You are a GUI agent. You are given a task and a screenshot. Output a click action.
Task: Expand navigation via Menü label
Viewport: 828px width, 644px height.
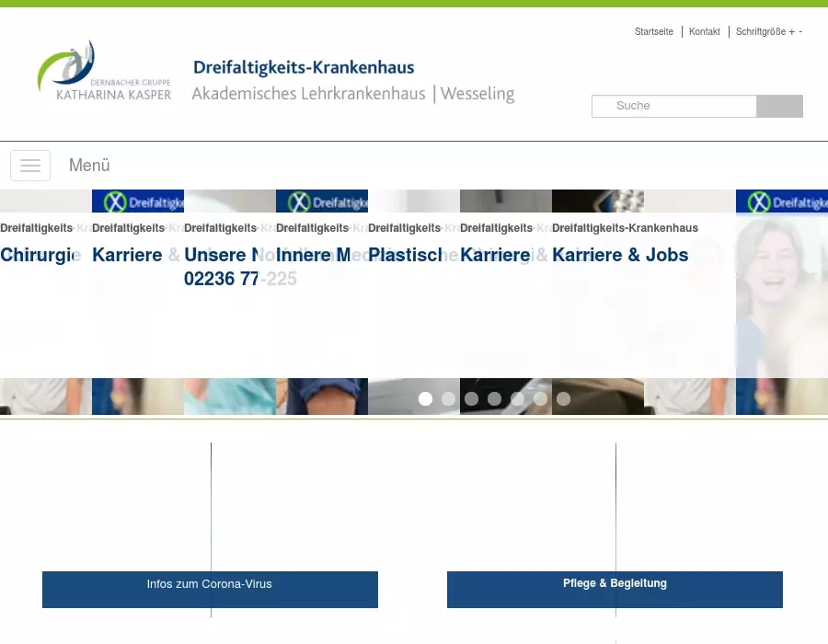click(x=89, y=166)
